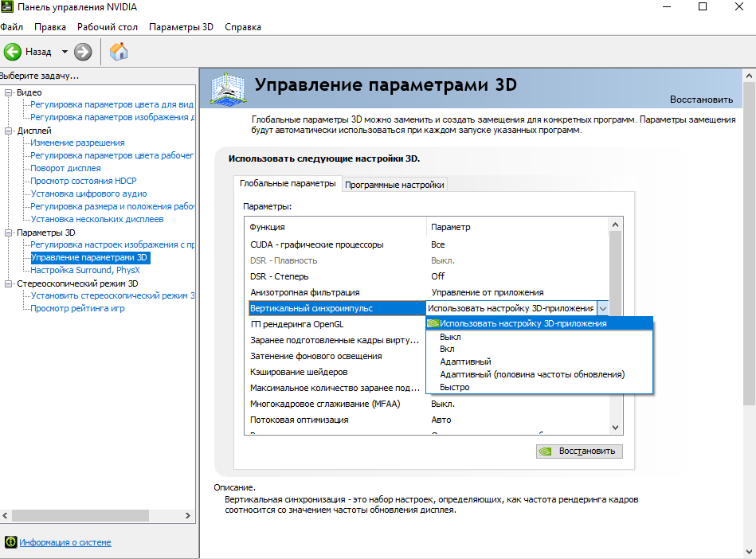The width and height of the screenshot is (756, 559).
Task: Open Поворот дисплея task
Action: pyautogui.click(x=65, y=168)
